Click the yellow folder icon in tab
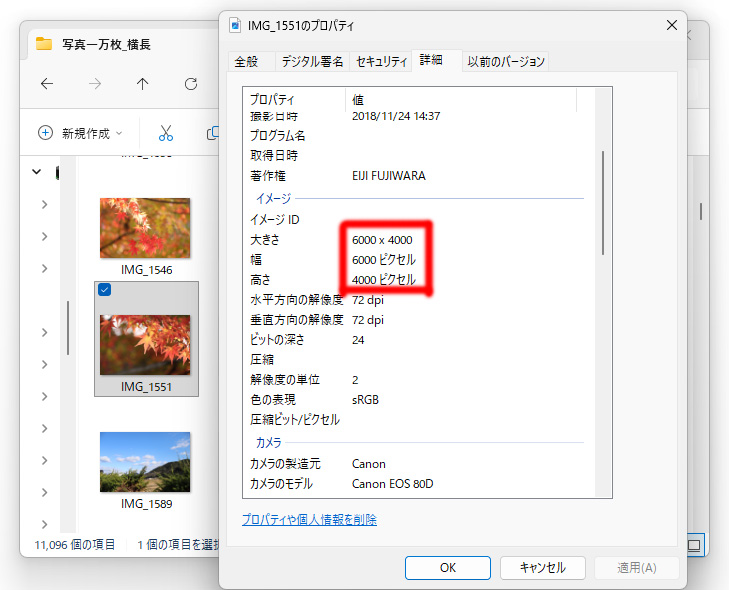 tap(44, 44)
